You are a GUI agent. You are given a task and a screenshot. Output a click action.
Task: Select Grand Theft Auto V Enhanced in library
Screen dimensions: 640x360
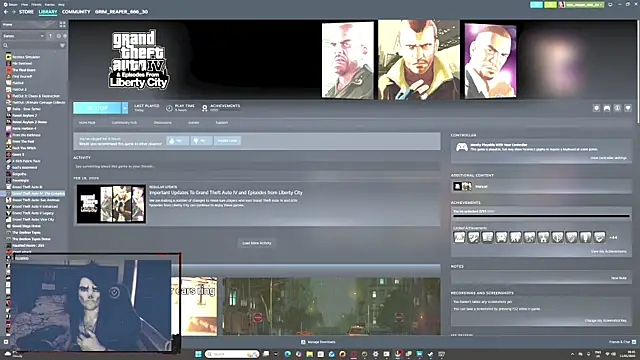[35, 207]
